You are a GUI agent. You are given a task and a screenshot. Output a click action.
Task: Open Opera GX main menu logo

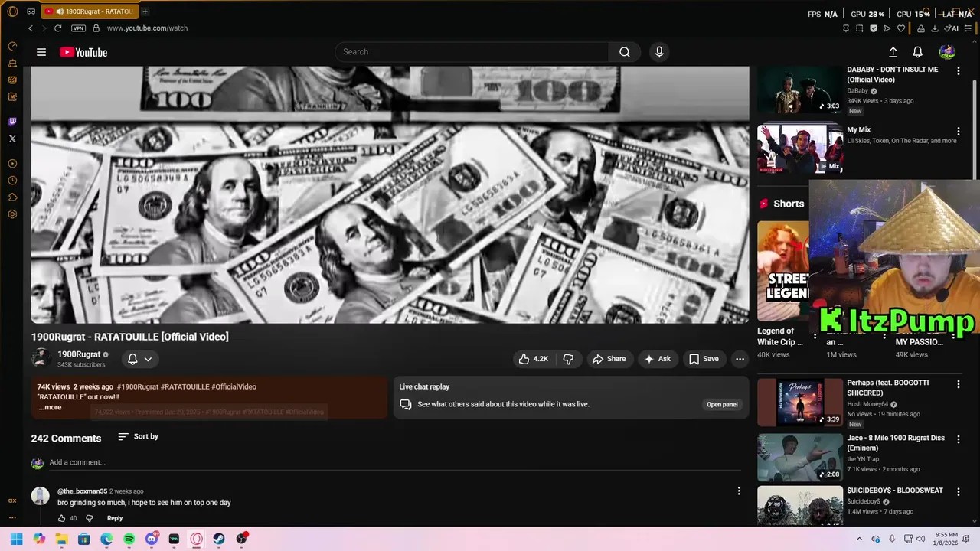pos(12,11)
